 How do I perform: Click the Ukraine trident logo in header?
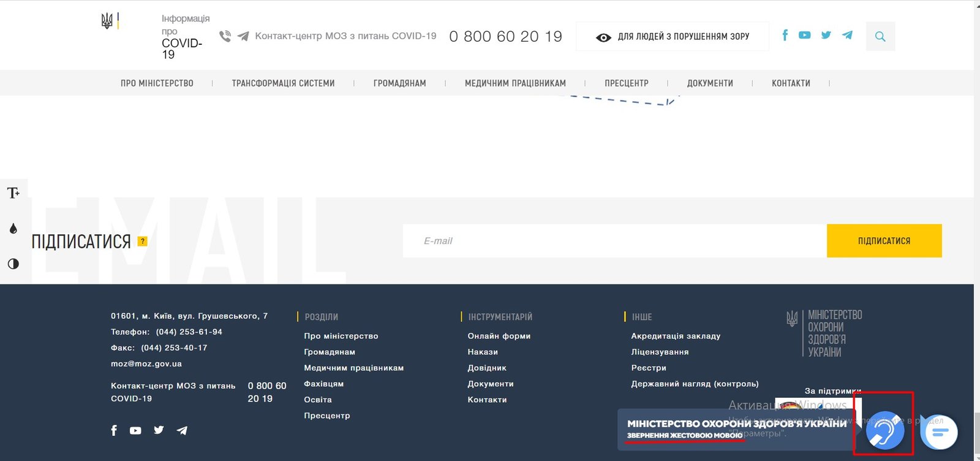click(107, 21)
